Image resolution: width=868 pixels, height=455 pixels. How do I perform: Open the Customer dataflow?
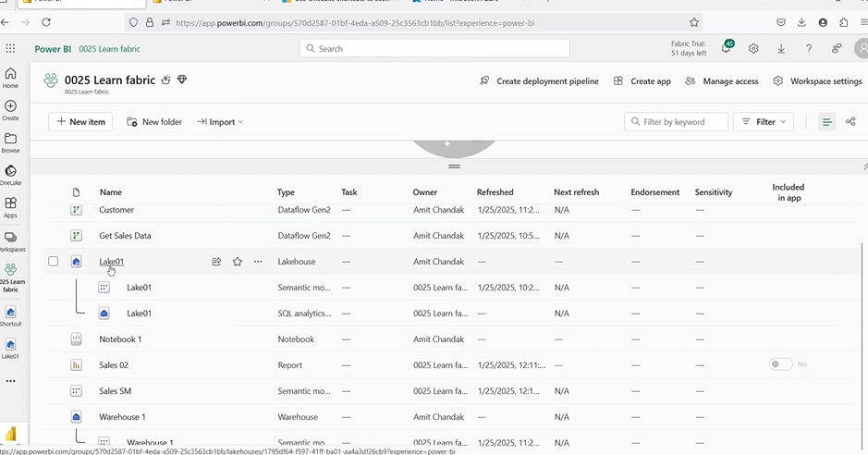click(116, 210)
